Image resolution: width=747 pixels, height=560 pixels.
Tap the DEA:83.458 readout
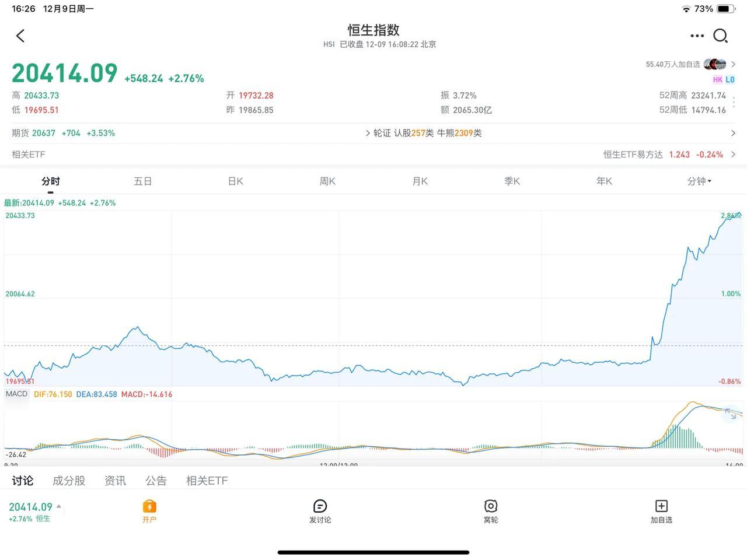click(x=97, y=394)
